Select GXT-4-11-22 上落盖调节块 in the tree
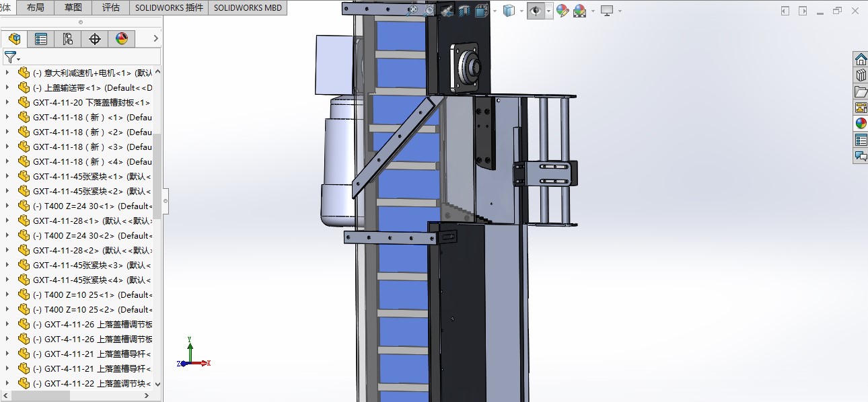Screen dimensions: 868x402 point(92,383)
